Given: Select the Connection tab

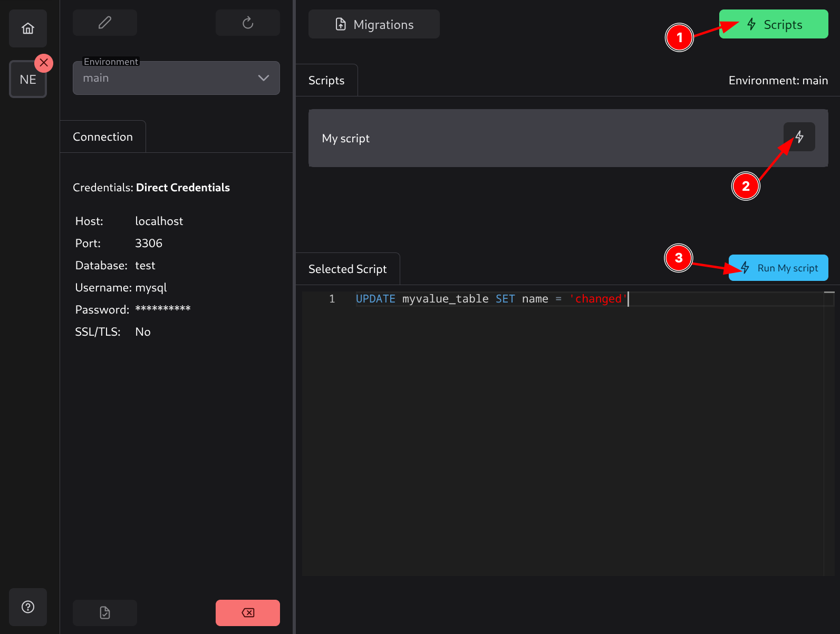Looking at the screenshot, I should click(103, 137).
